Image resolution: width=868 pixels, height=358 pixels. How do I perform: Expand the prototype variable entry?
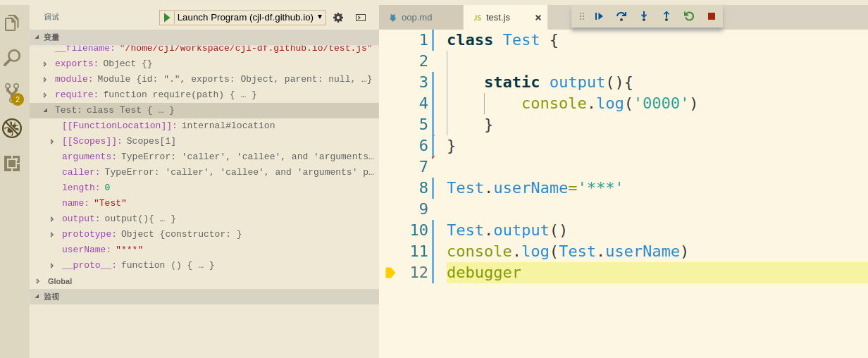(x=52, y=235)
